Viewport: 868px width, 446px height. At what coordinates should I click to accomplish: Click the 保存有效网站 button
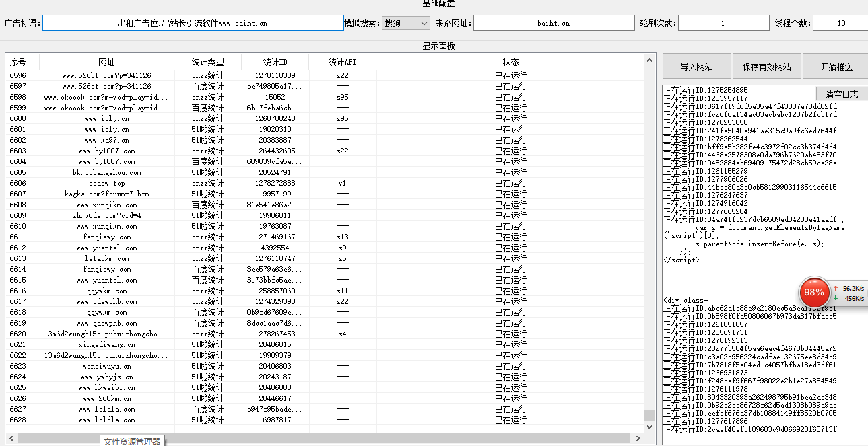pyautogui.click(x=766, y=67)
